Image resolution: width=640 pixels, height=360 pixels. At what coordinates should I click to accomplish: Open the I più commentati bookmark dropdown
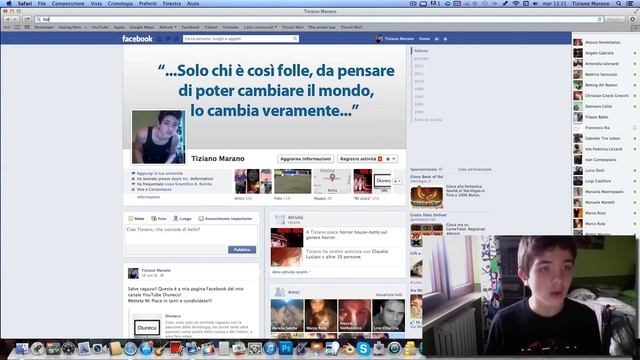point(260,27)
